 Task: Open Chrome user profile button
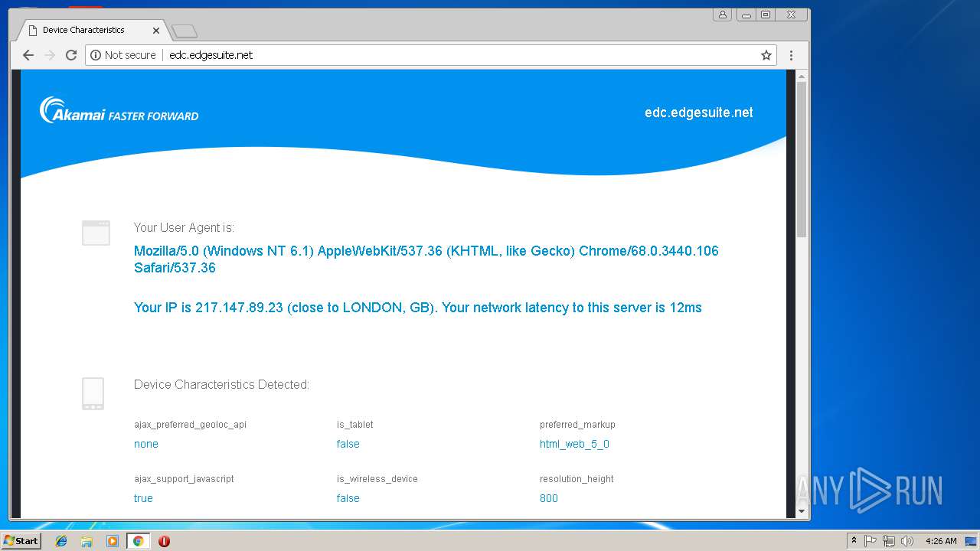tap(723, 15)
